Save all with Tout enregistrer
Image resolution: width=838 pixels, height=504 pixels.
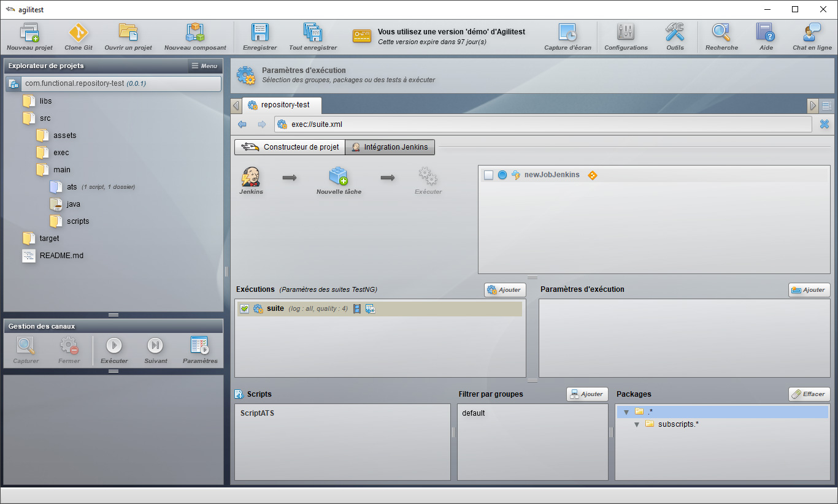[313, 37]
